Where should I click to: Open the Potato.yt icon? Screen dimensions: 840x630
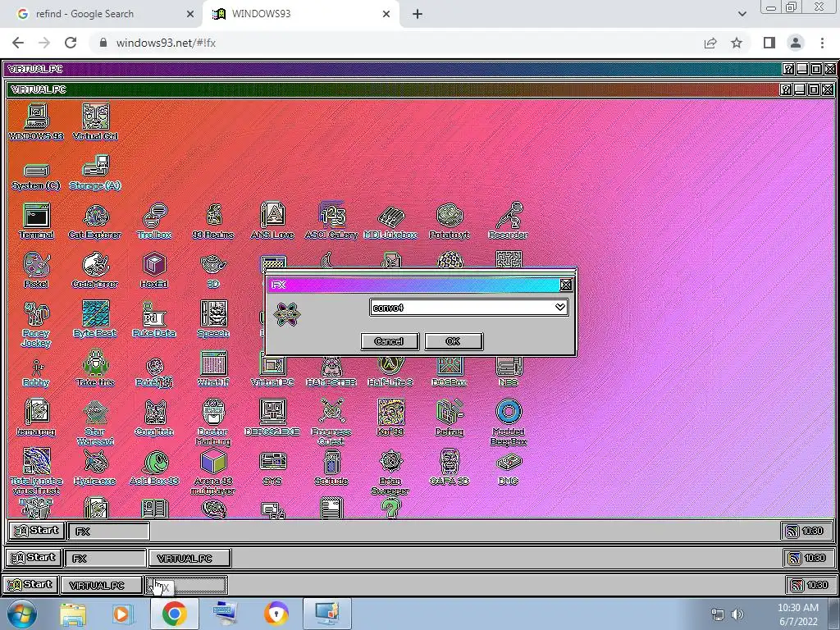pos(449,221)
